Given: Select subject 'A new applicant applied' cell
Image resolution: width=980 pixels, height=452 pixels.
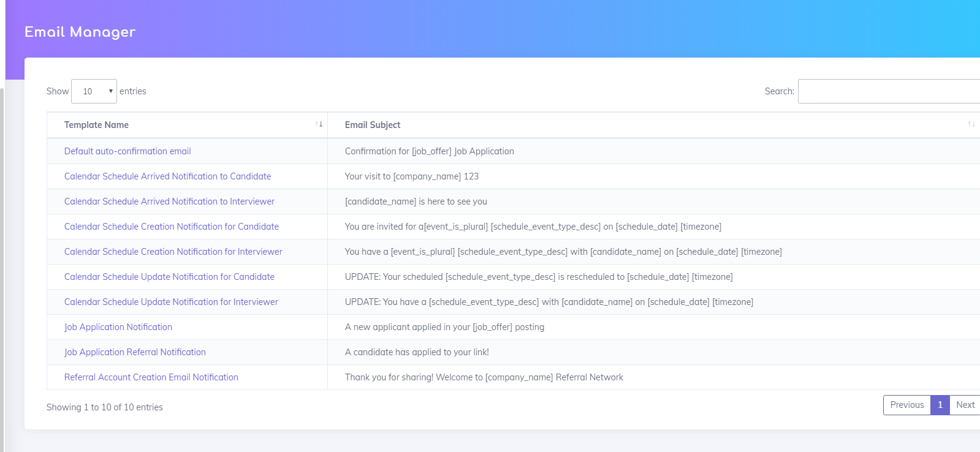Looking at the screenshot, I should tap(654, 327).
